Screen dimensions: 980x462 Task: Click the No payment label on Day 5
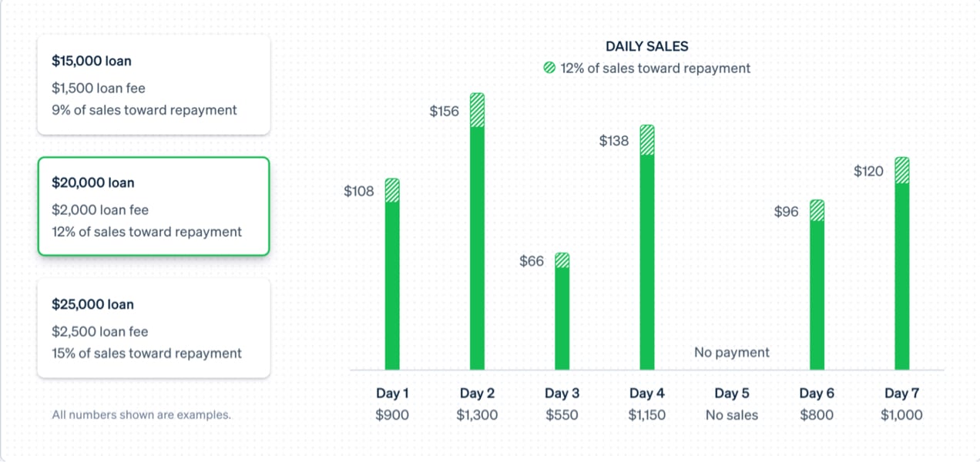731,352
